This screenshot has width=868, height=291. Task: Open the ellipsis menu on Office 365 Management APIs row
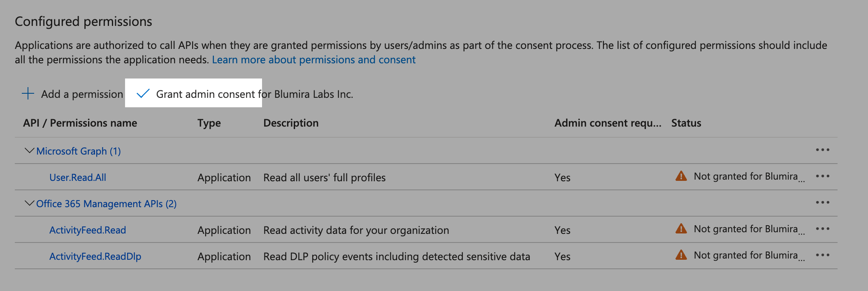click(x=822, y=203)
